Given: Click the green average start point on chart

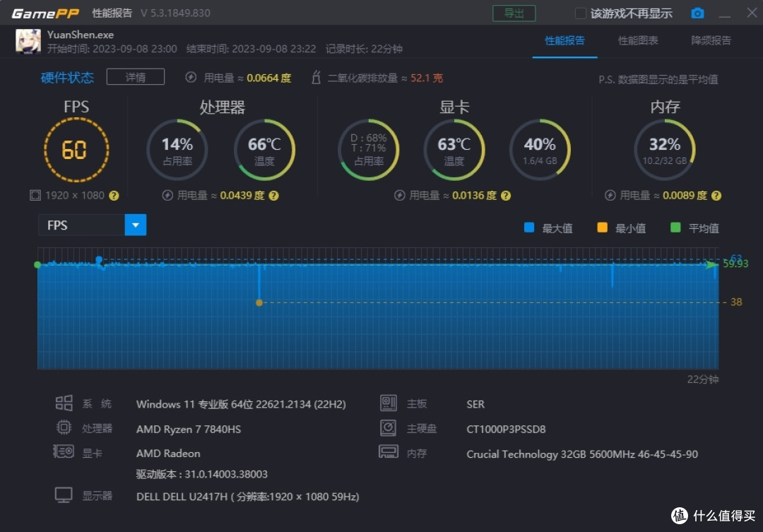Looking at the screenshot, I should [x=37, y=265].
